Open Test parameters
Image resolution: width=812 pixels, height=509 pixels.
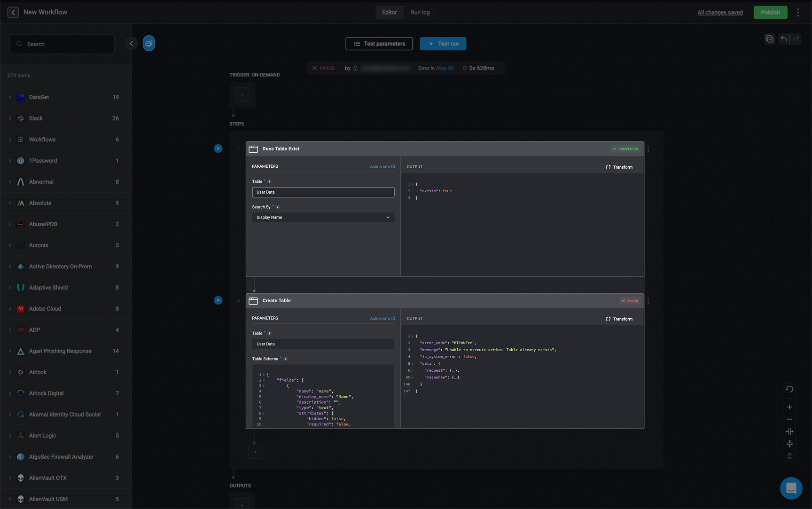[379, 44]
